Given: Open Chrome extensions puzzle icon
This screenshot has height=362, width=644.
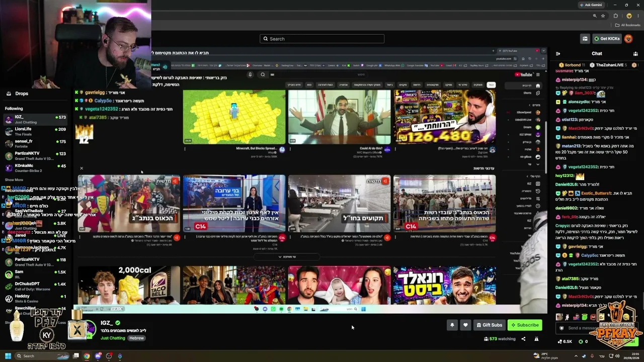Looking at the screenshot, I should click(x=615, y=16).
